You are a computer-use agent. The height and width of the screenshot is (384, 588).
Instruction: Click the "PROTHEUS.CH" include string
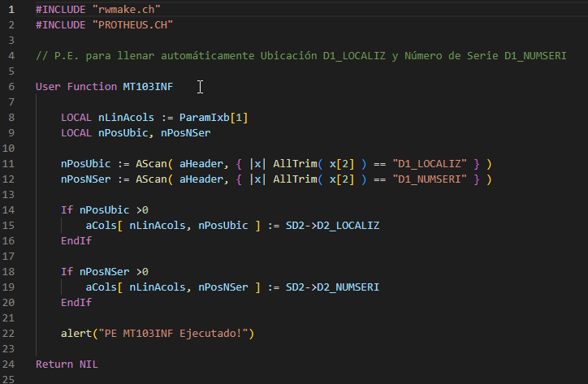coord(132,24)
